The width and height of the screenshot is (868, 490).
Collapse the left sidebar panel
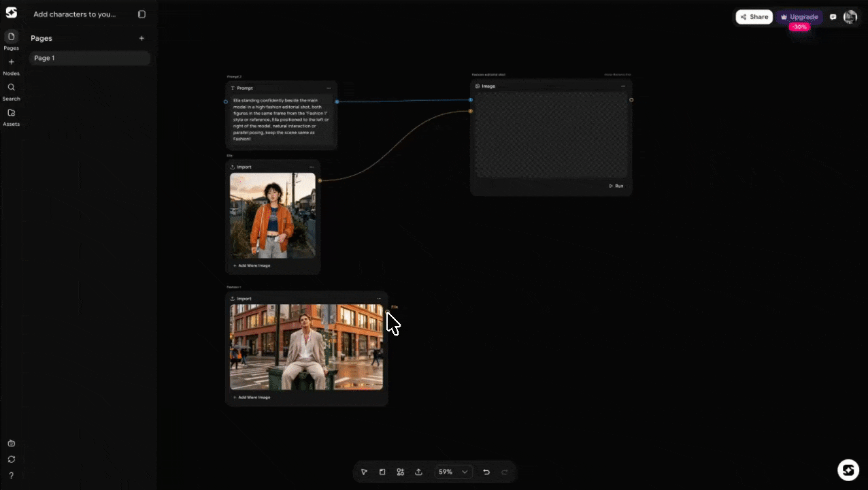coord(141,14)
